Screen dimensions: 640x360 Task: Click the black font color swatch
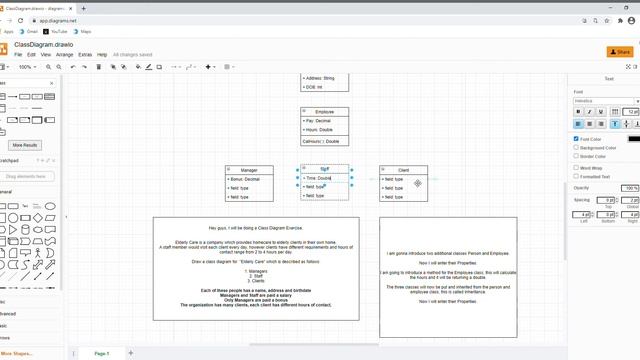[633, 139]
